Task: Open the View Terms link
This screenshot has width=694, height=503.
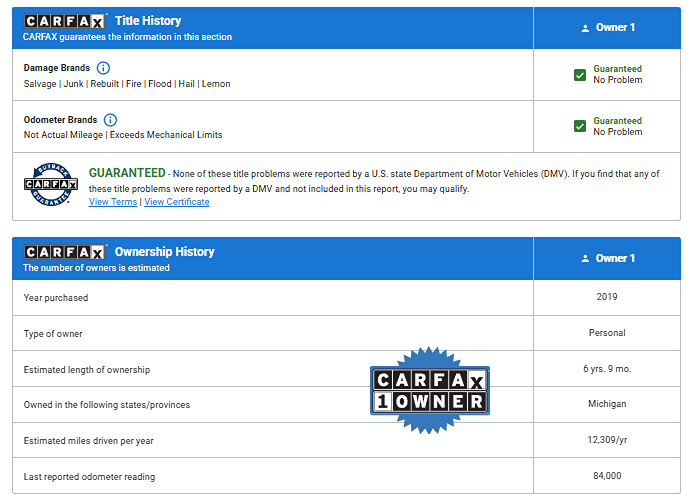Action: [113, 202]
